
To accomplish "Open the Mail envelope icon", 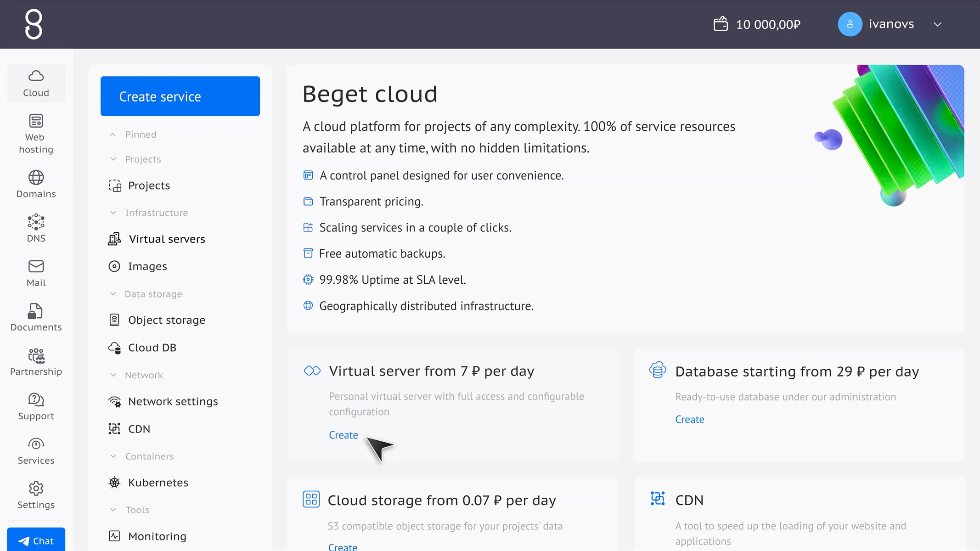I will [36, 267].
